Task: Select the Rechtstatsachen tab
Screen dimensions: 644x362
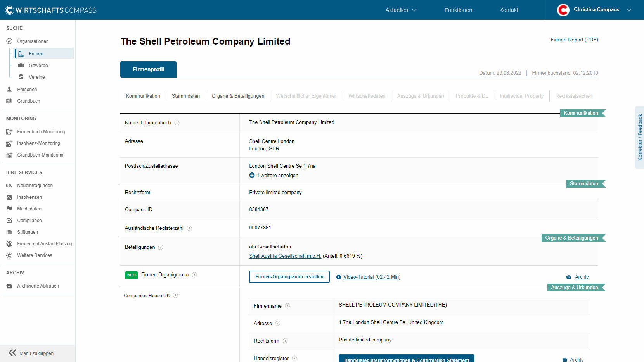Action: (x=573, y=96)
